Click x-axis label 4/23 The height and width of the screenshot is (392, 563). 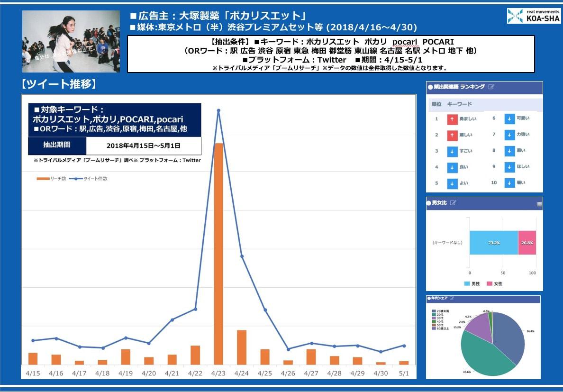pyautogui.click(x=218, y=373)
